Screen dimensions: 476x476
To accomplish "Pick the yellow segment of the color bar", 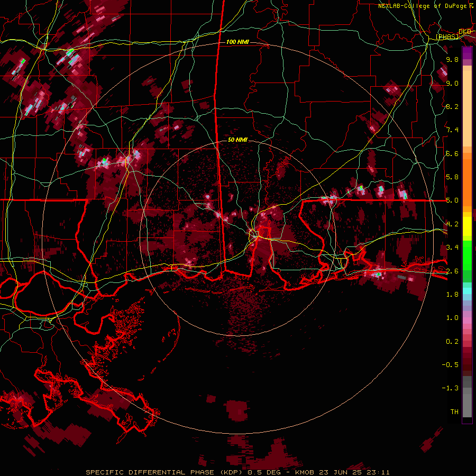I will click(467, 226).
